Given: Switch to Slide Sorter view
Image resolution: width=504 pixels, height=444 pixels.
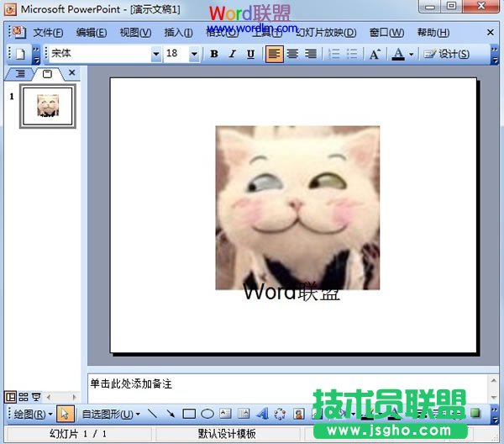Looking at the screenshot, I should point(24,398).
